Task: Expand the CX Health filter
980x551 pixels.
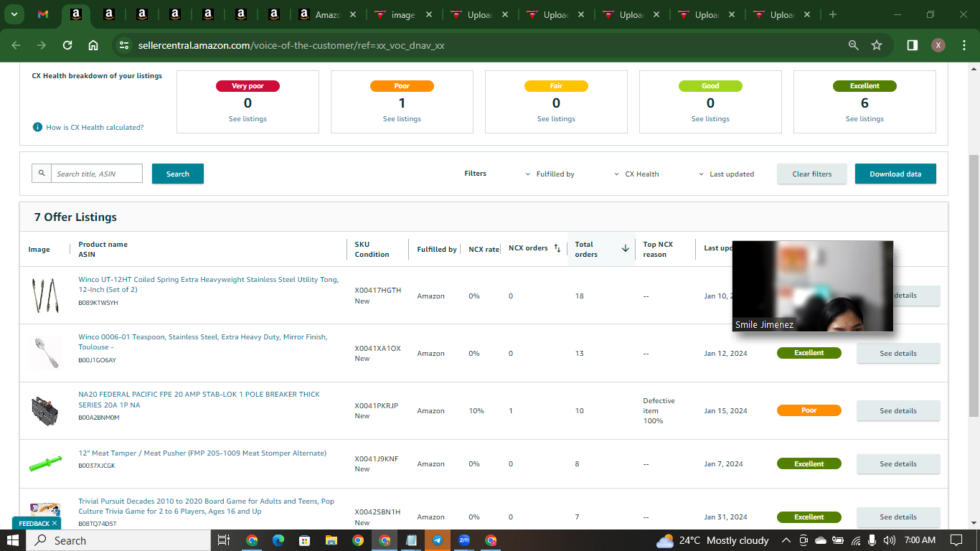Action: 637,174
